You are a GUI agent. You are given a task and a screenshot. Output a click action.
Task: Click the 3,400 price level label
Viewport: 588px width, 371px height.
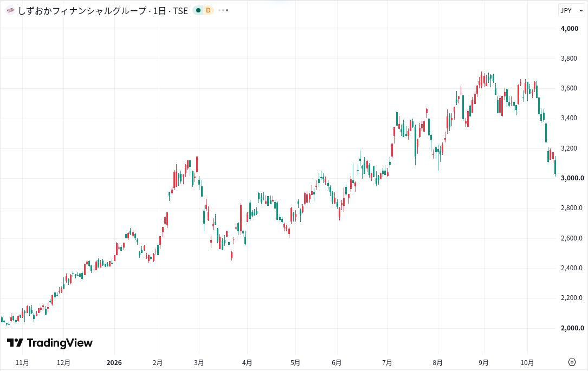[x=569, y=118]
